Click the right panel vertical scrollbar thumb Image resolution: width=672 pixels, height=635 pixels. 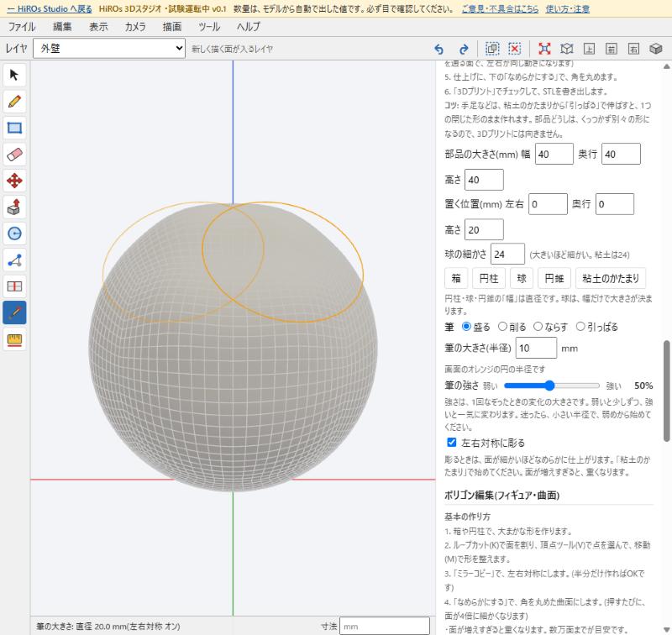666,391
